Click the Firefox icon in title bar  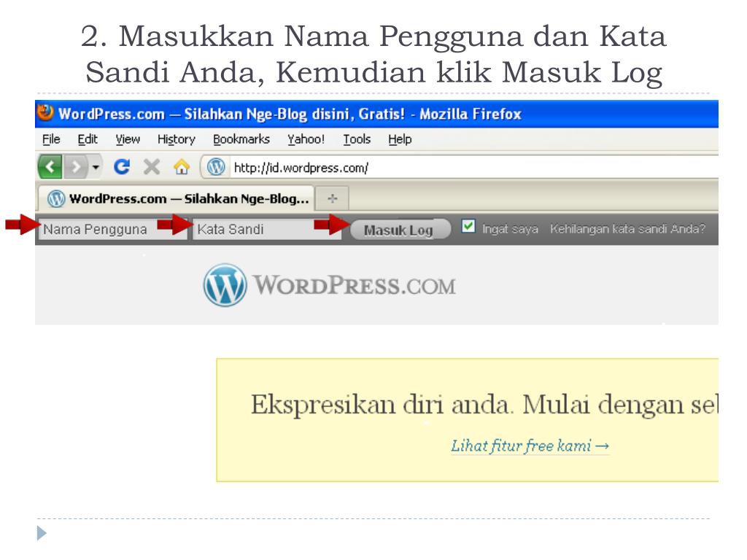(x=46, y=113)
